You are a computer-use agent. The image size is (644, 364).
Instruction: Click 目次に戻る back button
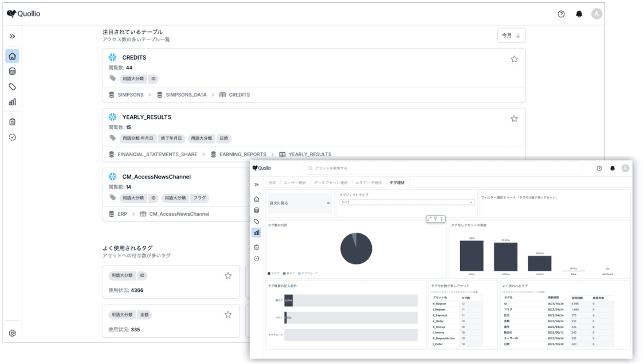pyautogui.click(x=300, y=203)
